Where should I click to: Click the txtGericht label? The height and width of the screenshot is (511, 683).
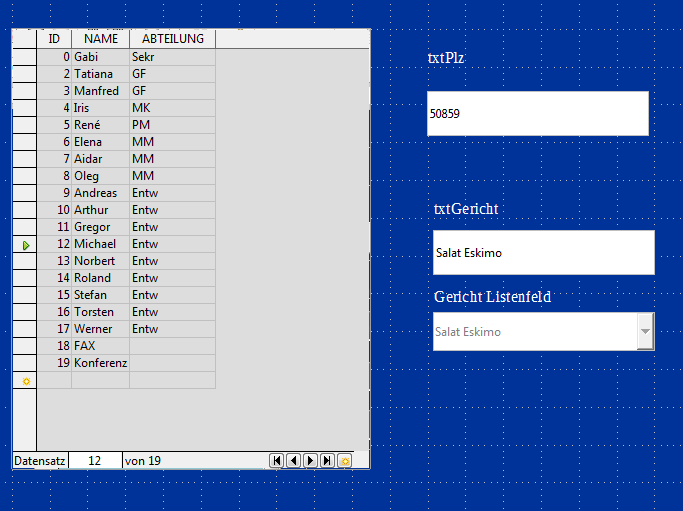point(466,209)
